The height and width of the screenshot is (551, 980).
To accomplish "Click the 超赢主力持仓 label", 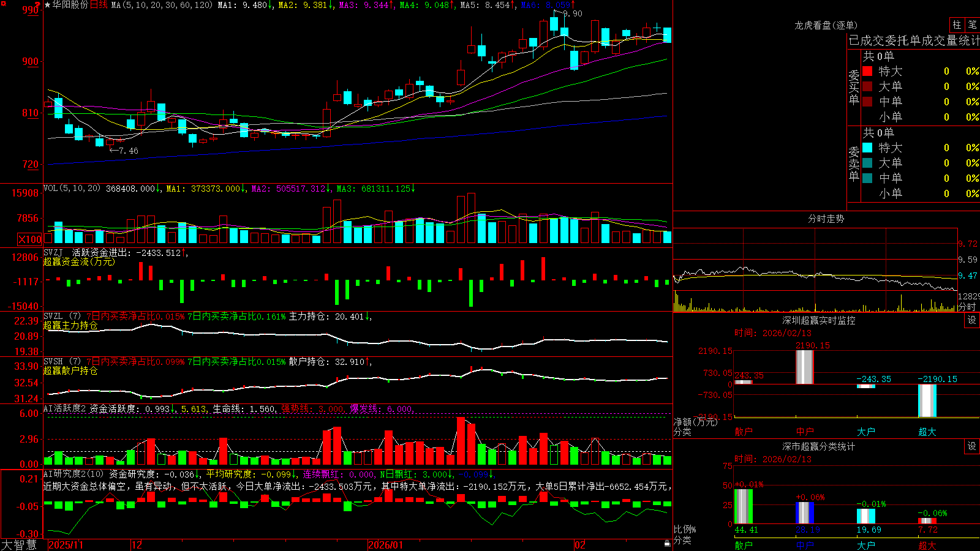I will pos(70,325).
